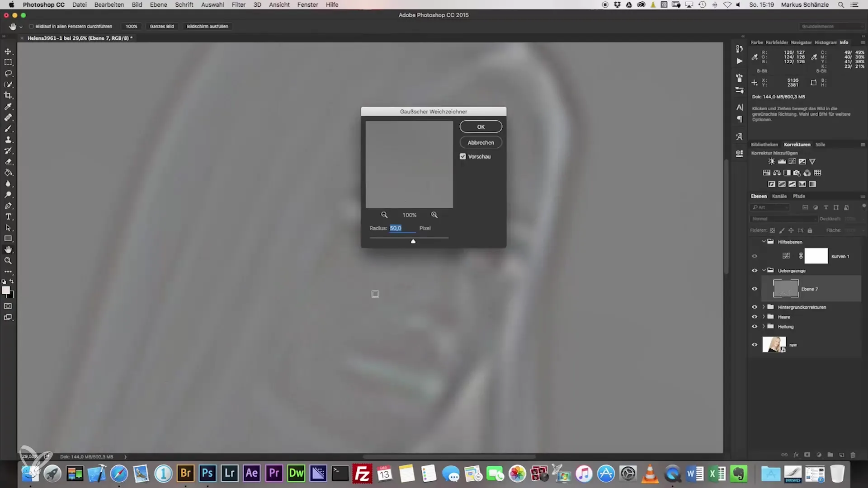This screenshot has width=868, height=488.
Task: Open the Ebenen panel options menu
Action: click(863, 197)
